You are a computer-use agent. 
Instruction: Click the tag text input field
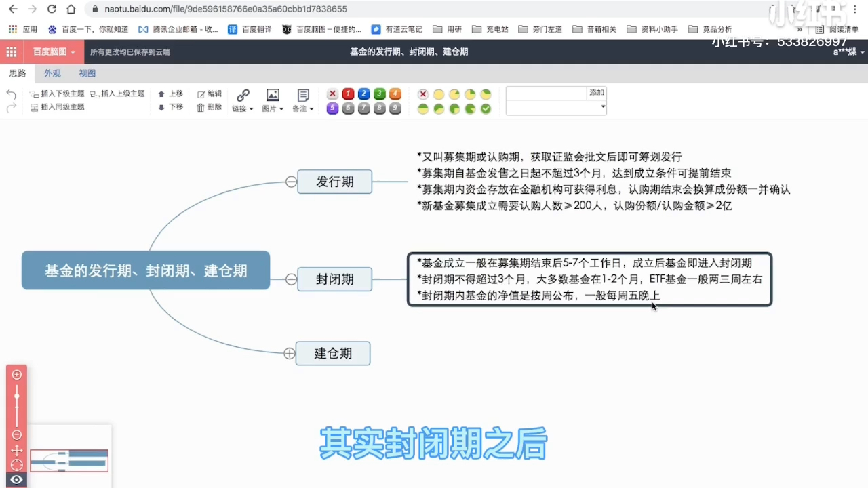click(546, 93)
